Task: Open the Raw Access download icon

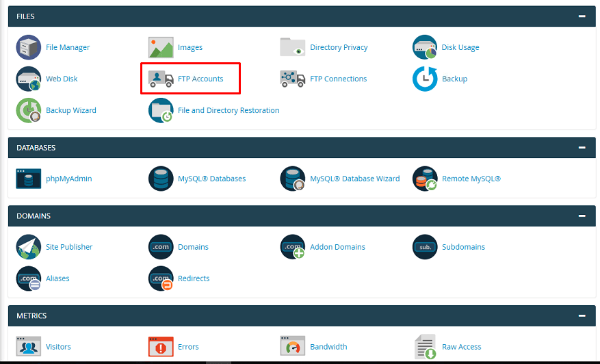Action: click(426, 346)
